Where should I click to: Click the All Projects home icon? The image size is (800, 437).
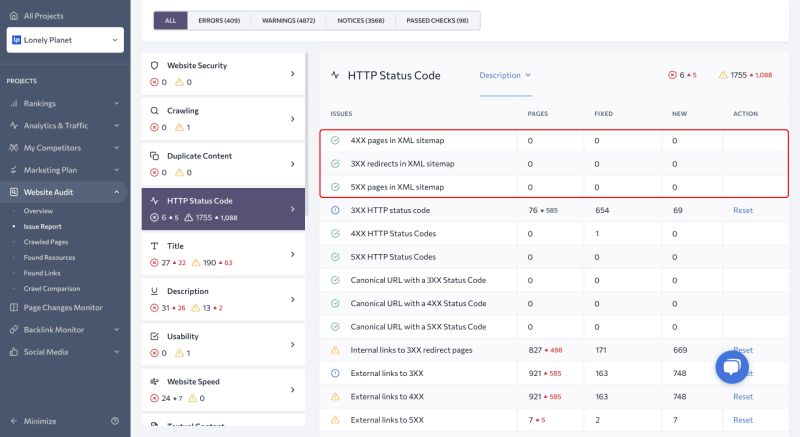click(13, 16)
